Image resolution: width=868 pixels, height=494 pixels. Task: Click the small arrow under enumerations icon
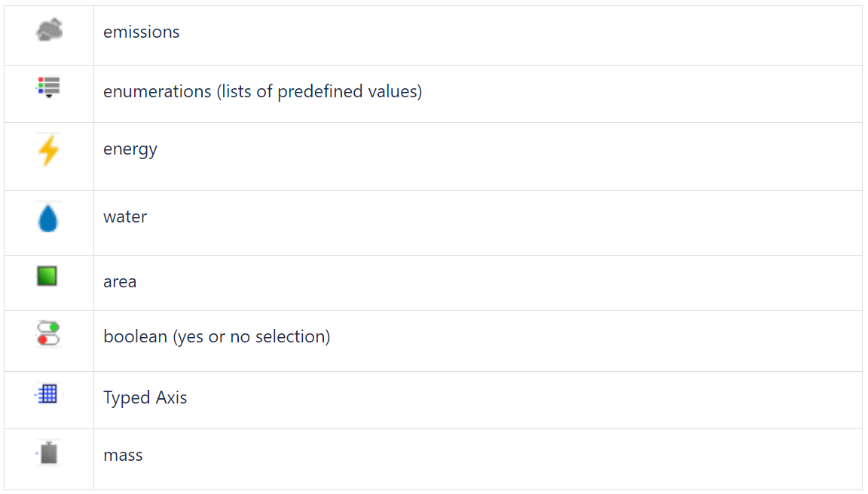(x=49, y=96)
